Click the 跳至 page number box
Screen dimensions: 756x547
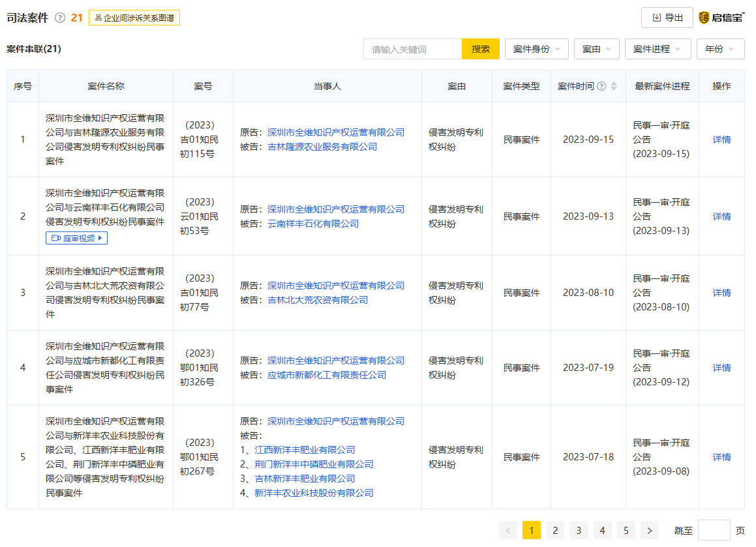pos(714,531)
